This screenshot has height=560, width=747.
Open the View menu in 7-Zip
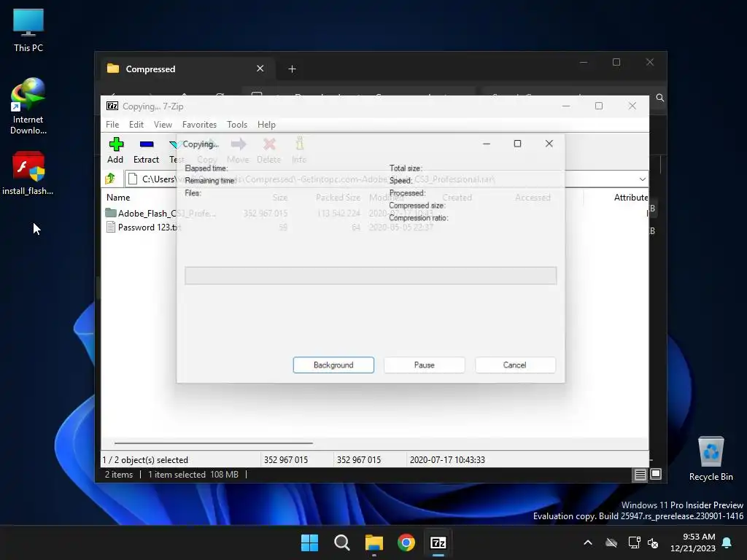(x=163, y=124)
